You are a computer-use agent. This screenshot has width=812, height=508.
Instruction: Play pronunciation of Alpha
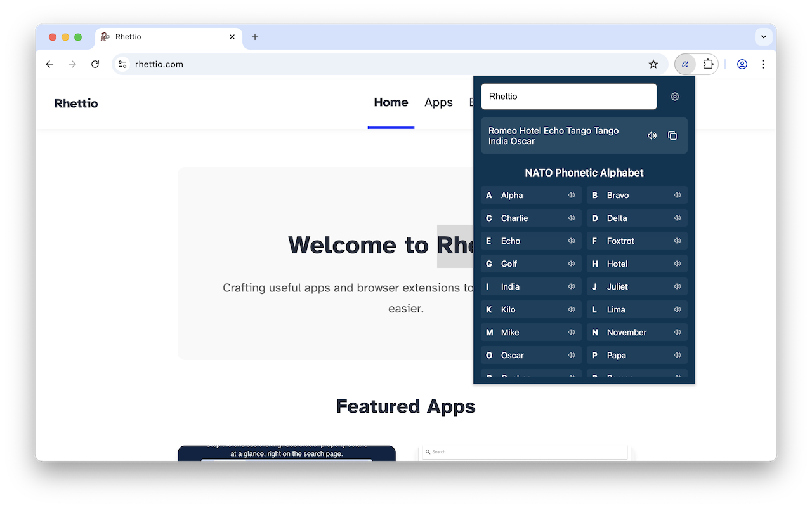572,195
